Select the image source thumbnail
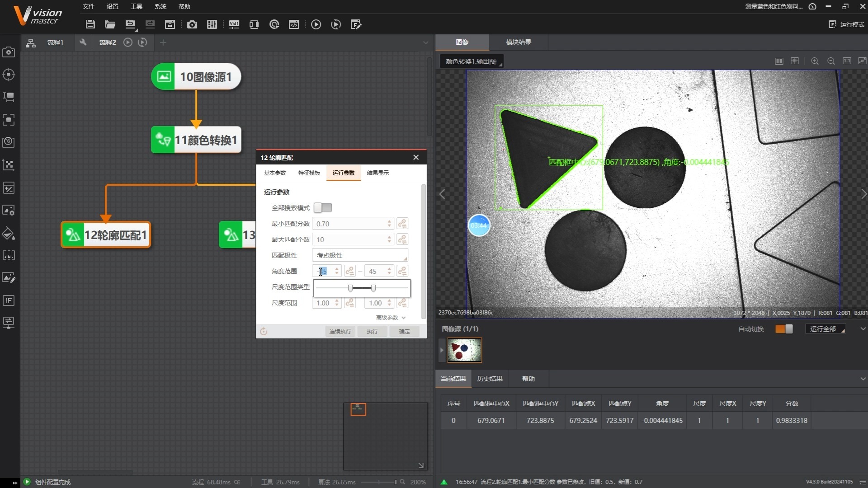This screenshot has height=488, width=868. click(464, 350)
